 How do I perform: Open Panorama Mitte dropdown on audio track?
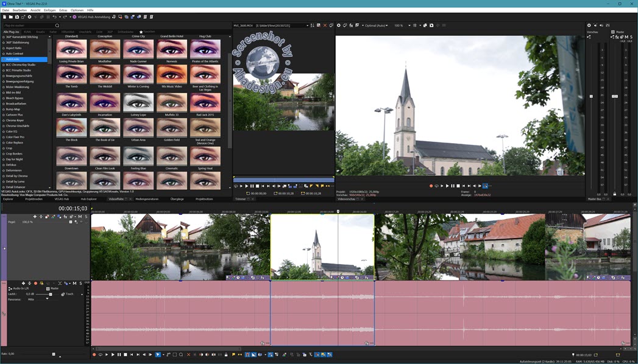(x=47, y=299)
